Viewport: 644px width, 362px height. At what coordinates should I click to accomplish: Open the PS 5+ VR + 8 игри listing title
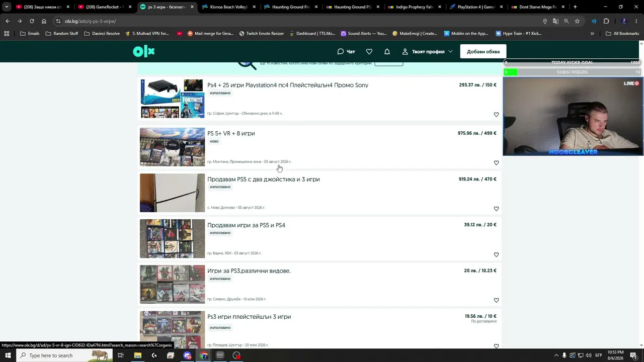pos(231,133)
